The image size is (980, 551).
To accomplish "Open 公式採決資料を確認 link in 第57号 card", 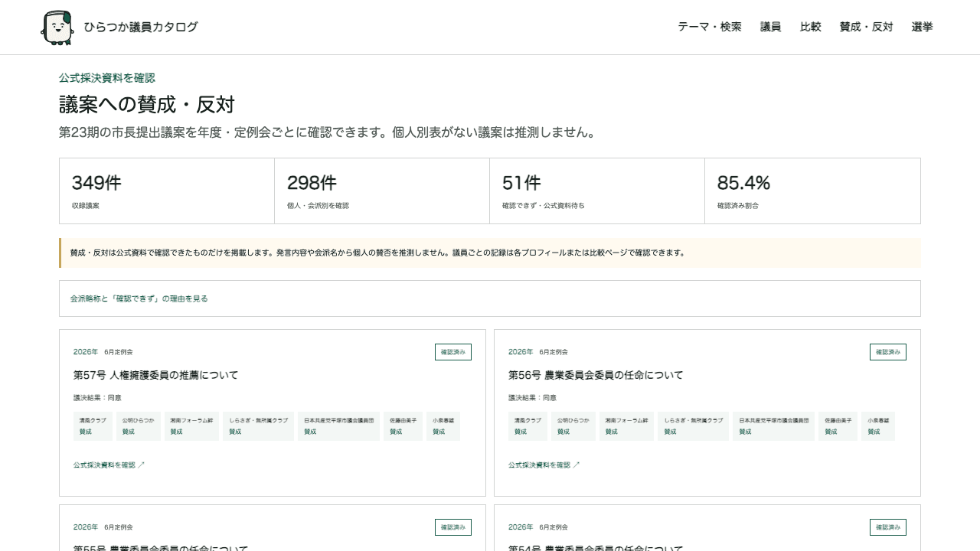I will point(109,465).
